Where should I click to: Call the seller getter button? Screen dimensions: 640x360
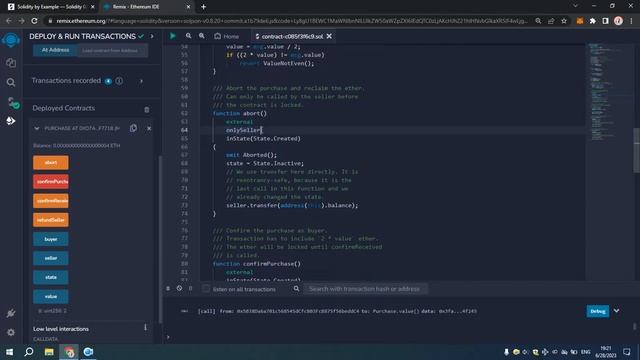(x=51, y=258)
